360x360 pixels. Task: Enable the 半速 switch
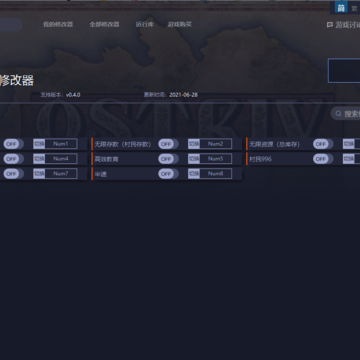tap(168, 174)
